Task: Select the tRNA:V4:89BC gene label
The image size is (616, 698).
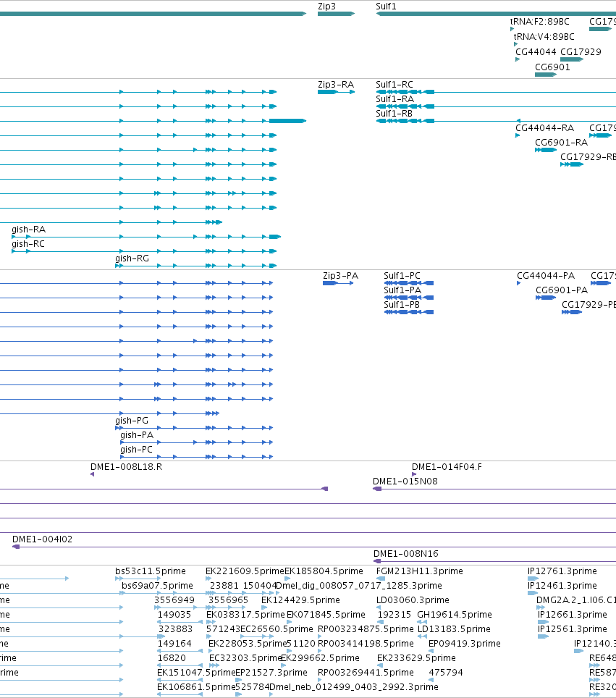Action: [544, 36]
